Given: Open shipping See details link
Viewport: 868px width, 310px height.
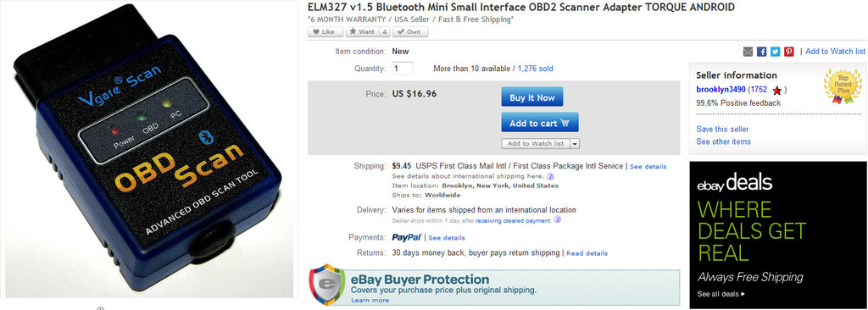Looking at the screenshot, I should (x=648, y=167).
